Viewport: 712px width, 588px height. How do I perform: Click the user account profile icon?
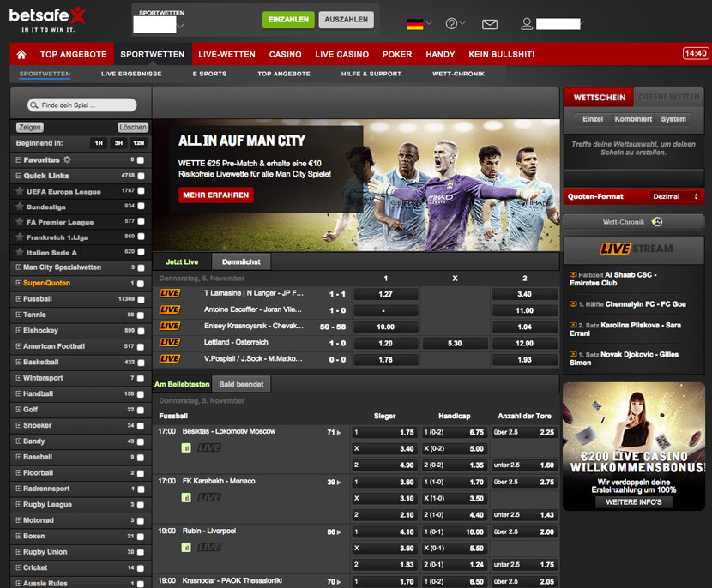(x=527, y=24)
